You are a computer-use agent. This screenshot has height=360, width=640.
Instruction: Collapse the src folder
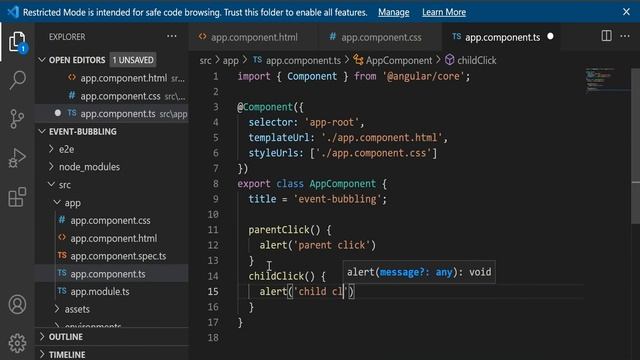(x=51, y=184)
